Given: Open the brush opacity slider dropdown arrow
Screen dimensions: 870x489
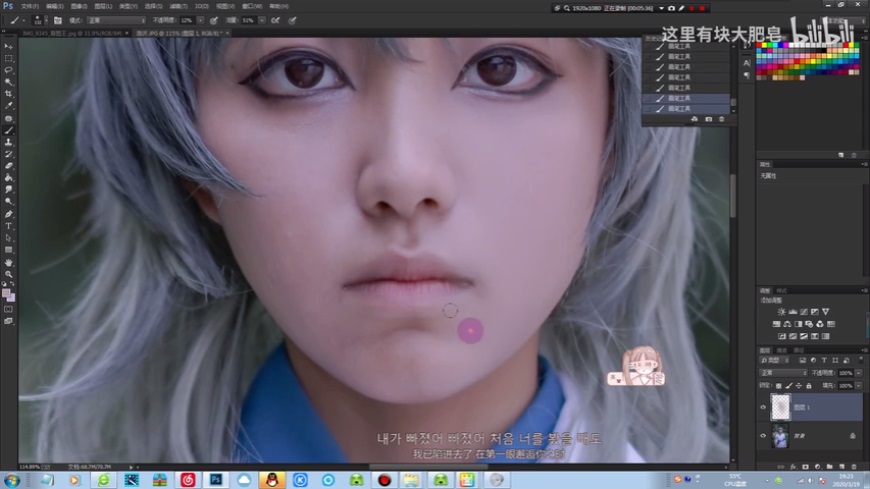Looking at the screenshot, I should [200, 21].
